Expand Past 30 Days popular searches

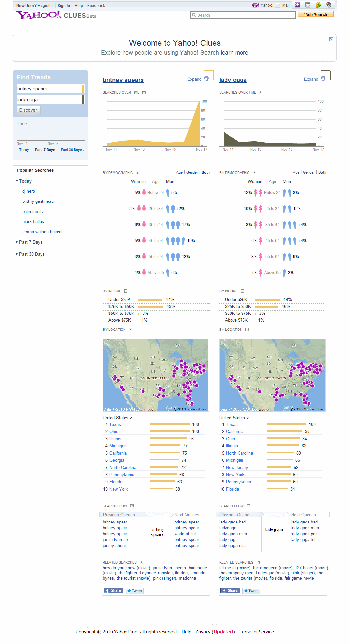tap(31, 254)
